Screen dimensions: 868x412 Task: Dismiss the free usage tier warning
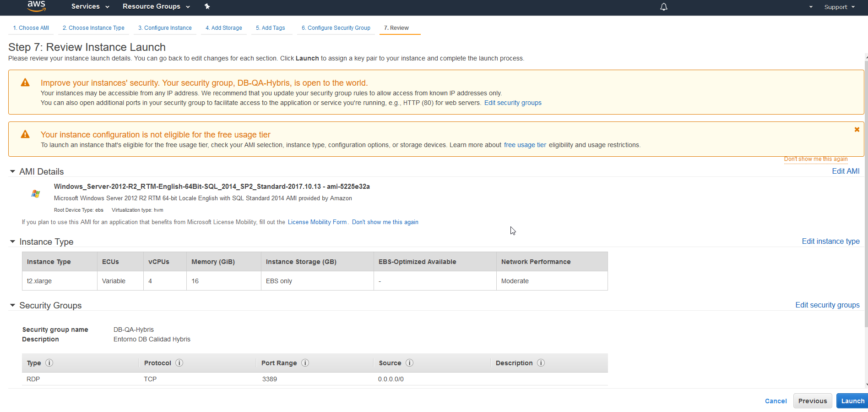point(857,130)
